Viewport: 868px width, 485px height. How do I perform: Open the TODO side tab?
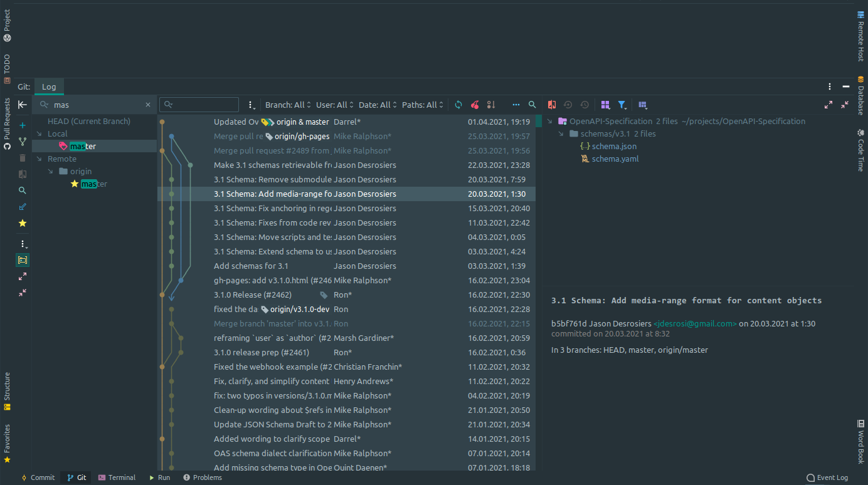pyautogui.click(x=7, y=69)
